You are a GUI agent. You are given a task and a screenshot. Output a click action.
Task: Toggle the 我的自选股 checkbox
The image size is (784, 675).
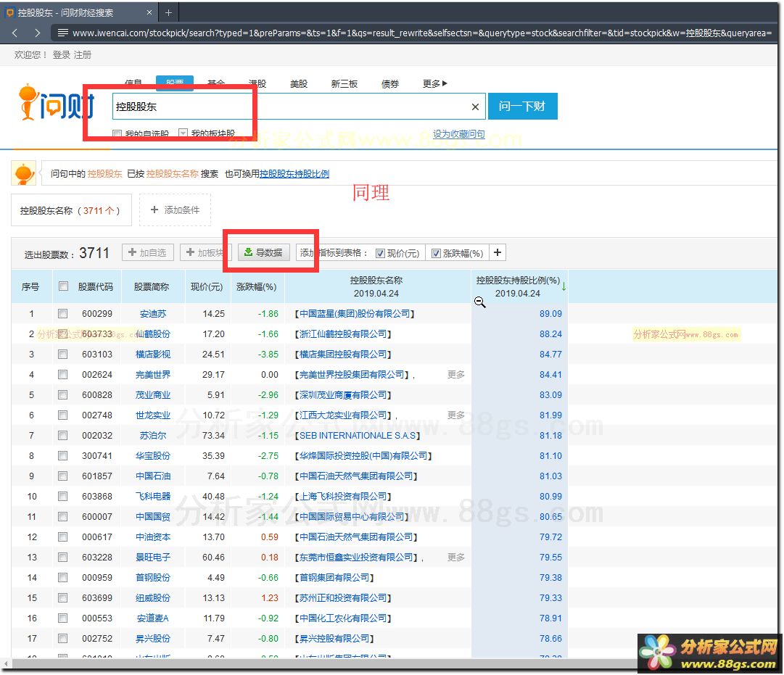coord(117,133)
